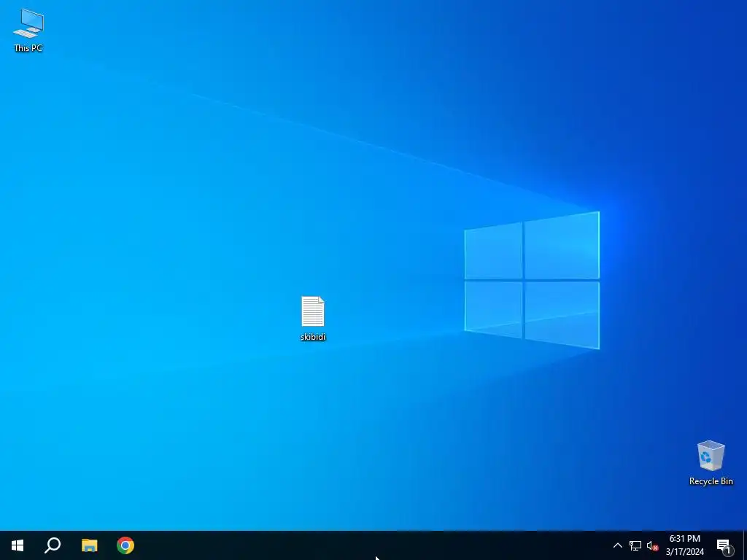Click the This PC text label
The width and height of the screenshot is (747, 560).
tap(28, 48)
